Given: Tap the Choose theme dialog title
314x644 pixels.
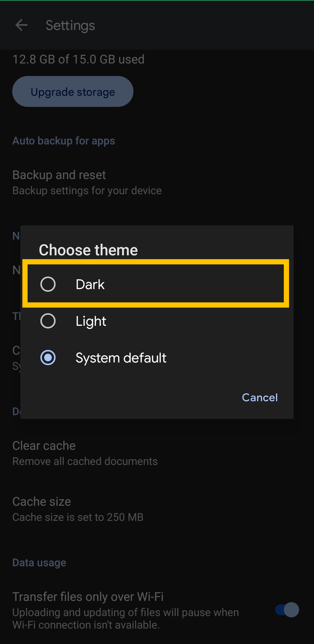Looking at the screenshot, I should point(88,250).
